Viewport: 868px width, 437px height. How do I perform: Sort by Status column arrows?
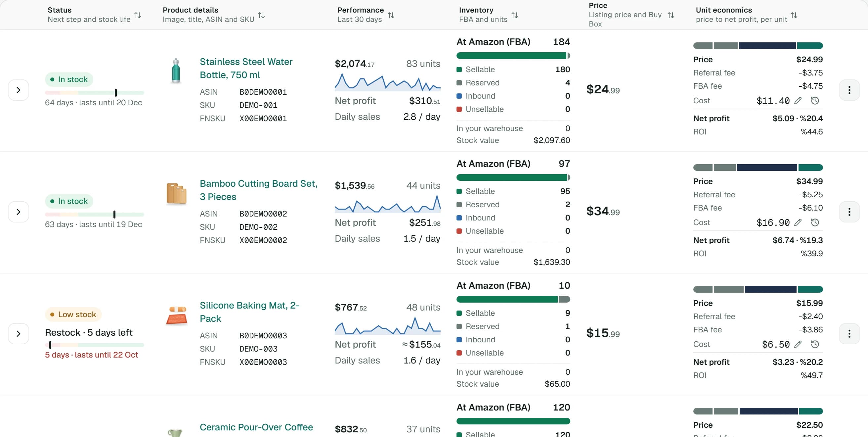pos(138,15)
